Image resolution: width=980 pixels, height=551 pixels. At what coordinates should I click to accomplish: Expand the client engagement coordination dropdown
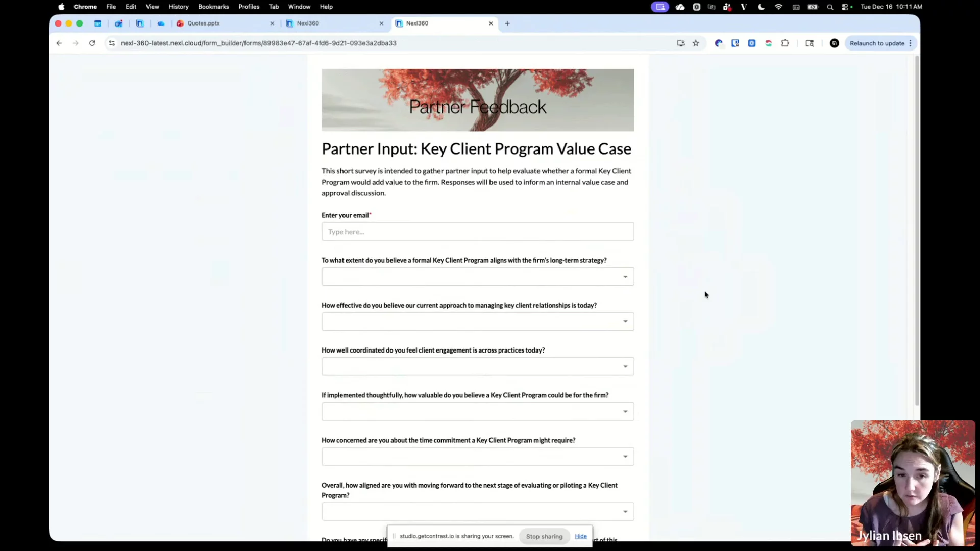[477, 366]
